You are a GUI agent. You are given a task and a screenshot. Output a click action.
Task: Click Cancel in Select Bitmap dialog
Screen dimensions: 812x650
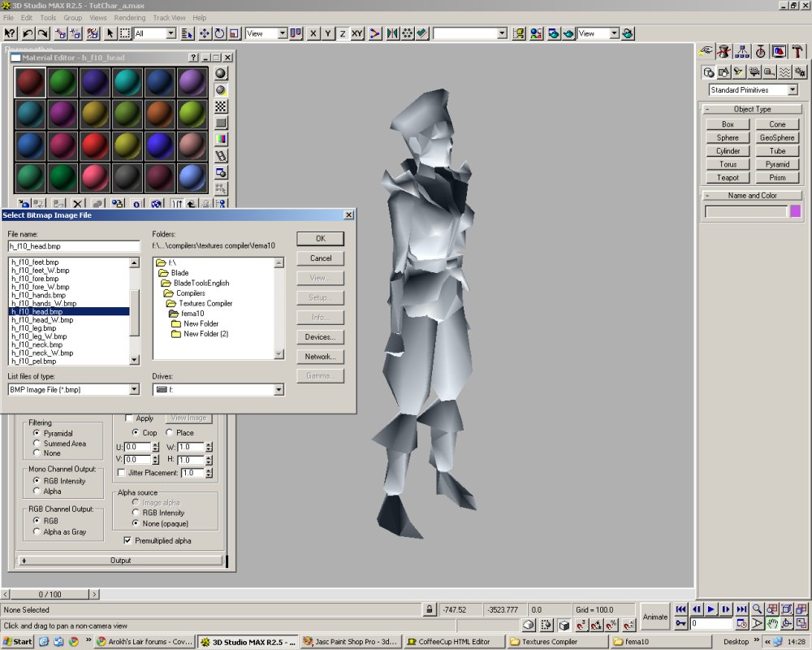(320, 258)
